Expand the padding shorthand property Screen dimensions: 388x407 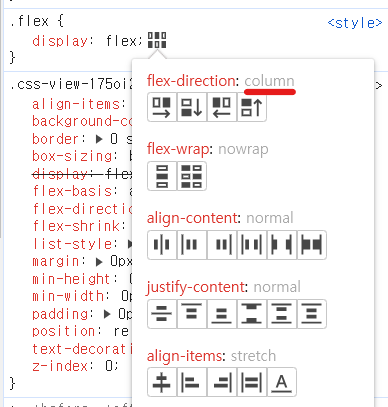(107, 314)
